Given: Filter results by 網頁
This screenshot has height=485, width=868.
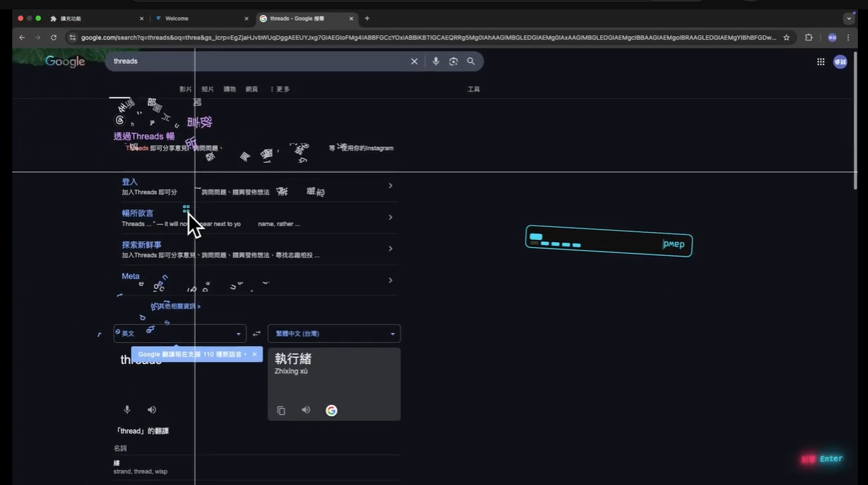Looking at the screenshot, I should coord(252,89).
